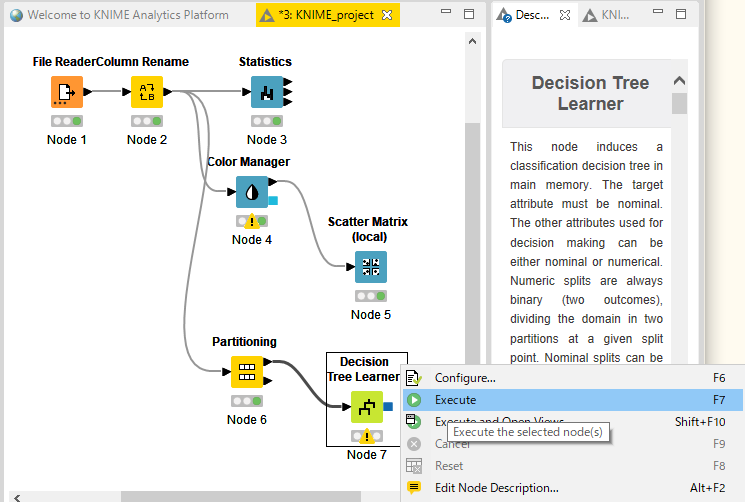Click the blue model output port of Decision Tree Learner
This screenshot has height=502, width=745.
(388, 407)
